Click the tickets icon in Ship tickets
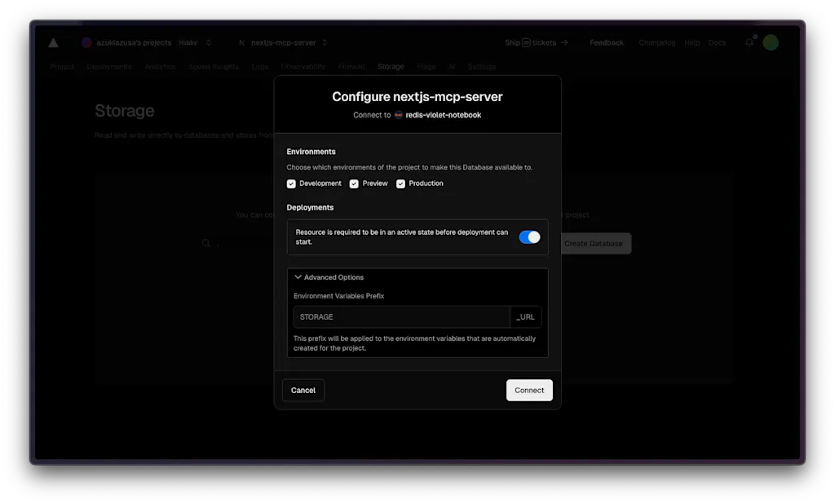 [526, 42]
